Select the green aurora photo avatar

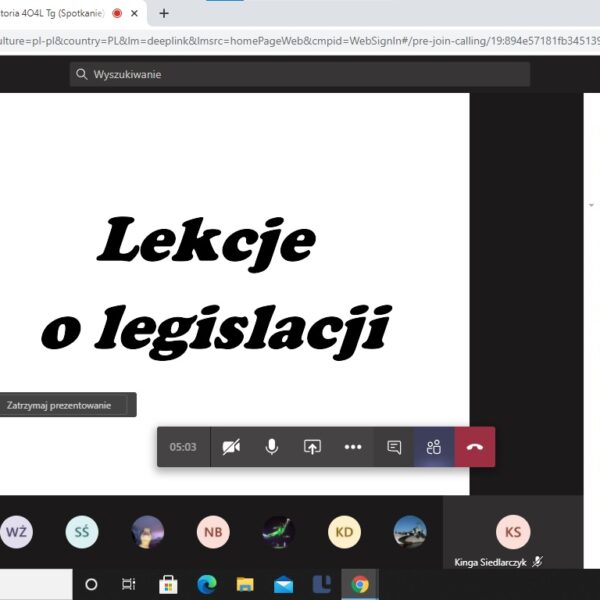(x=279, y=532)
